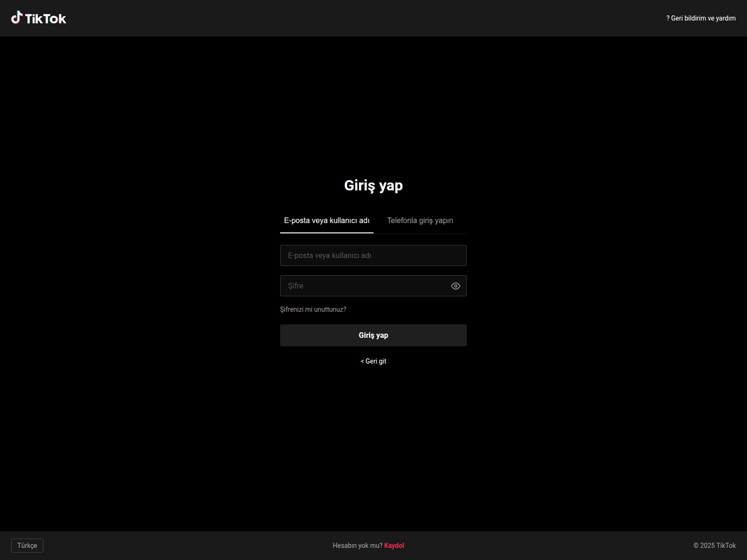
Task: Toggle password visibility eye icon
Action: (456, 286)
